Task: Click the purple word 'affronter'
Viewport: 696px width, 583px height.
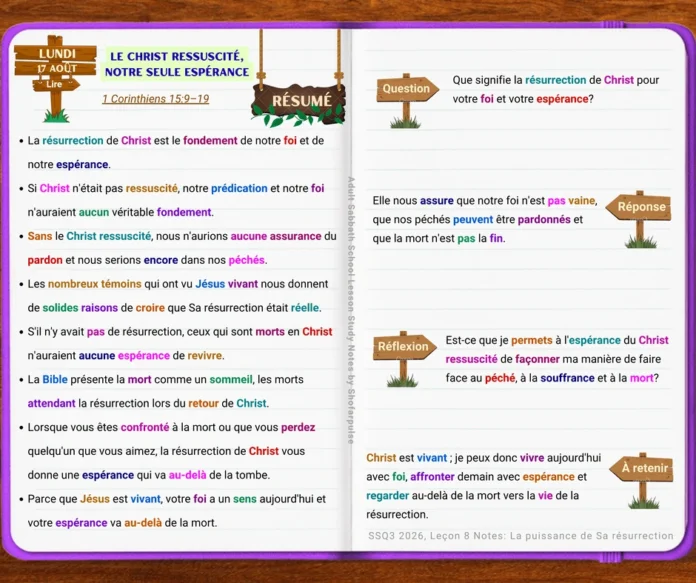Action: tap(432, 477)
